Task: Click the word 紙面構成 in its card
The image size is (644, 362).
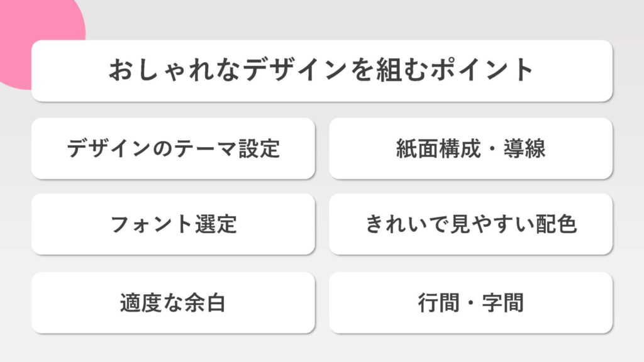Action: click(438, 148)
